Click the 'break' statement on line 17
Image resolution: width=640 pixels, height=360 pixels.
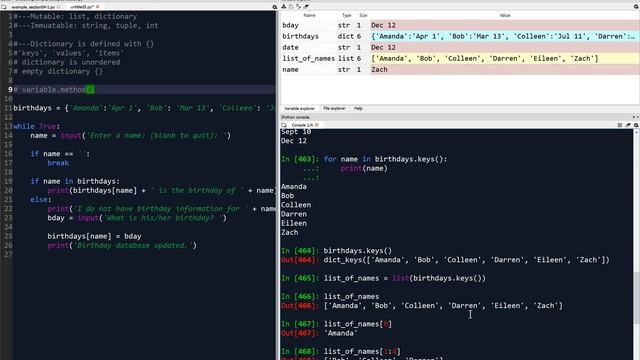click(58, 163)
